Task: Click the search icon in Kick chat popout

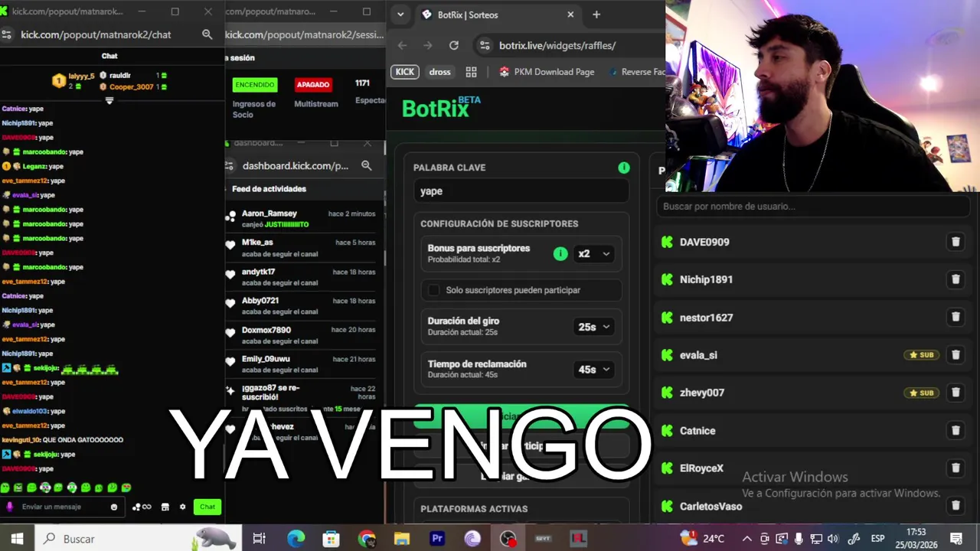Action: (x=207, y=34)
